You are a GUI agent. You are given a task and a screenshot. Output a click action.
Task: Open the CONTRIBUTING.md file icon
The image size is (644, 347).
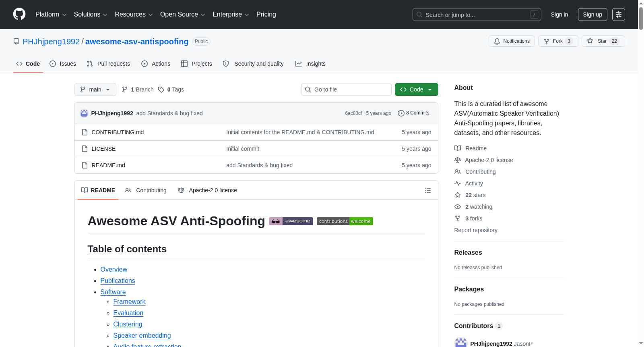point(85,132)
